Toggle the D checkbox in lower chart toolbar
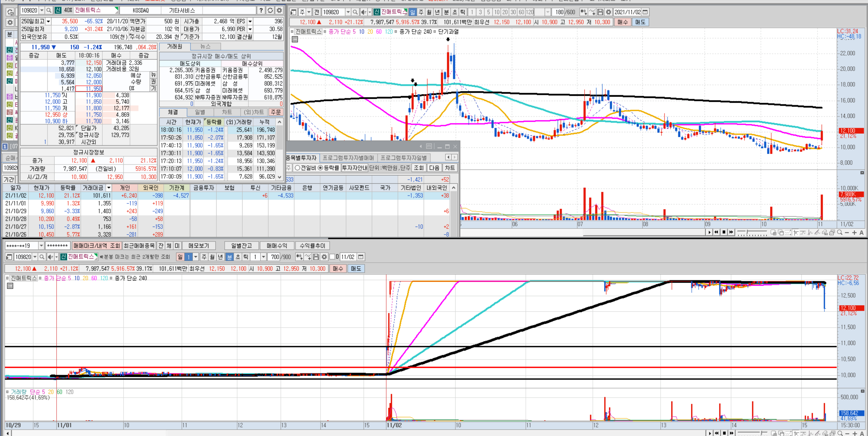 click(332, 257)
